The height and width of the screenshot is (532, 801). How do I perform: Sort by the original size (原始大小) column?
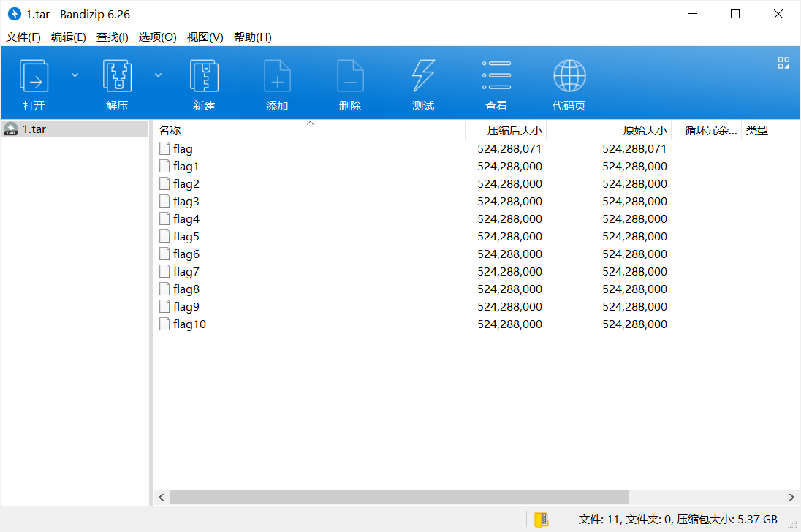coord(645,131)
